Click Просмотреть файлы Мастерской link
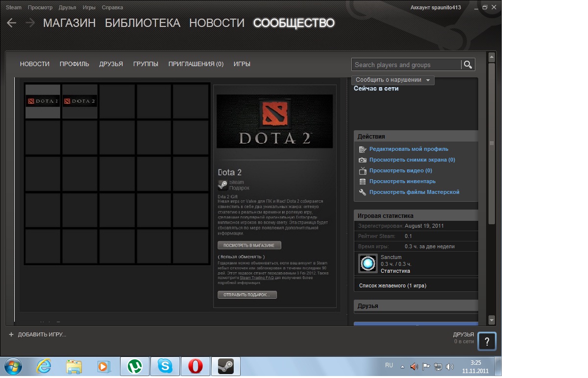The image size is (588, 378). point(415,192)
